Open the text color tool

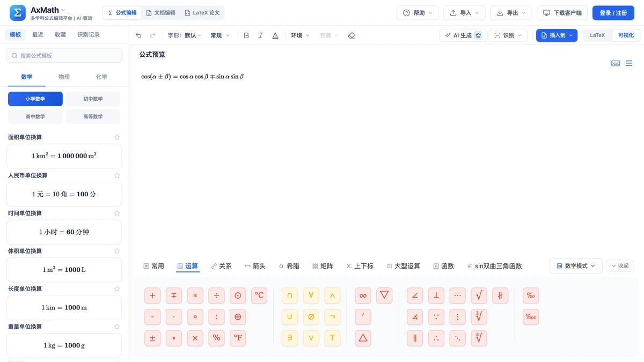pyautogui.click(x=275, y=35)
